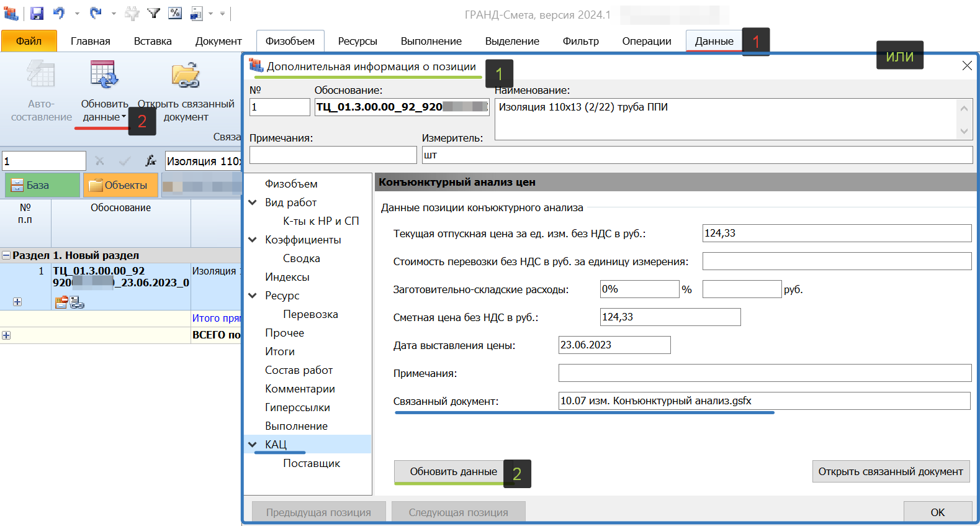Select Прочее in the tree
This screenshot has width=980, height=526.
coord(284,333)
